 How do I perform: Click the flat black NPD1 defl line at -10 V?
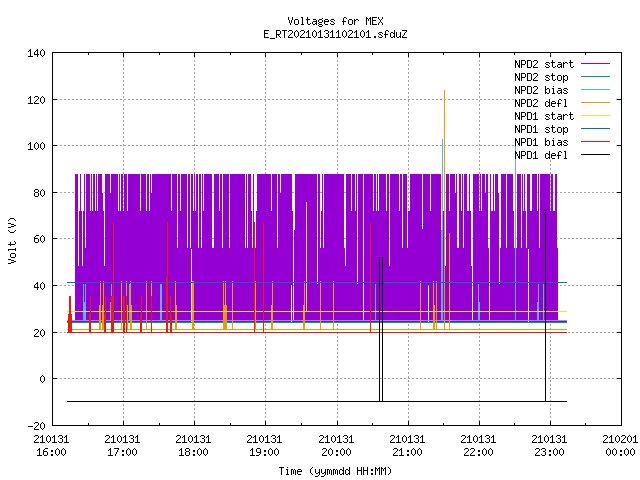pos(317,401)
